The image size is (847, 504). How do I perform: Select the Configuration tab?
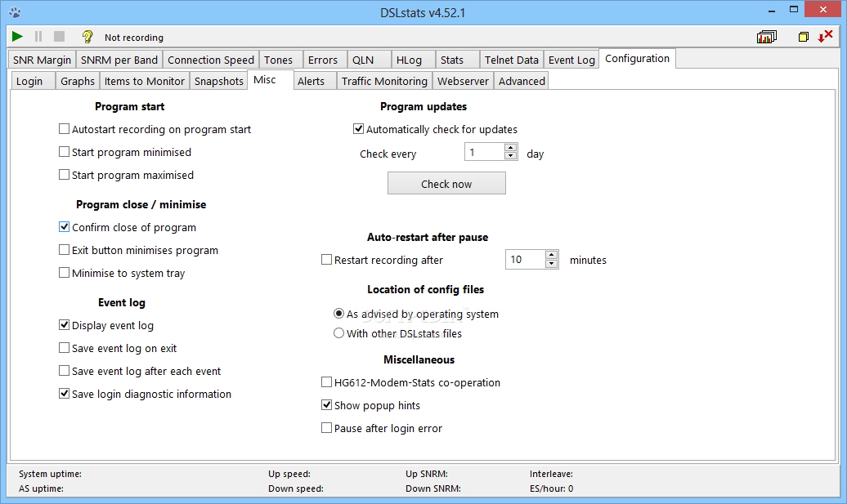[637, 58]
